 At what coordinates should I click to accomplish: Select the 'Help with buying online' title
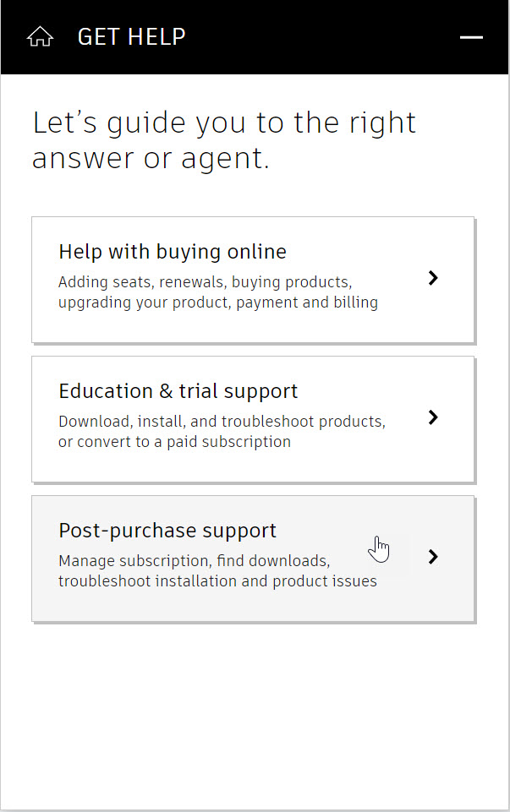(173, 252)
